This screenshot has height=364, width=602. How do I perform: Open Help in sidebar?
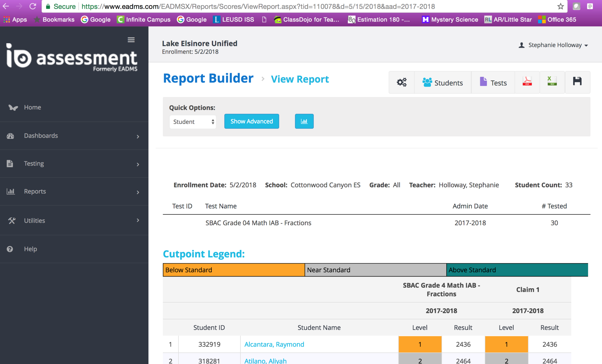pos(30,249)
